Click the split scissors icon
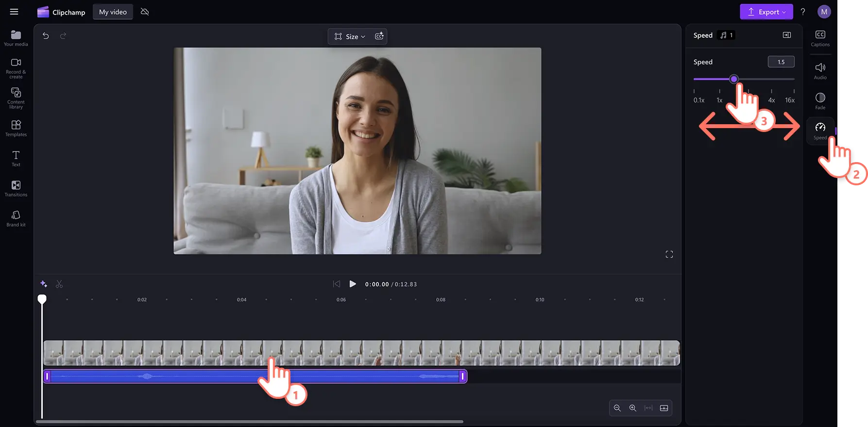The height and width of the screenshot is (427, 868). click(59, 284)
